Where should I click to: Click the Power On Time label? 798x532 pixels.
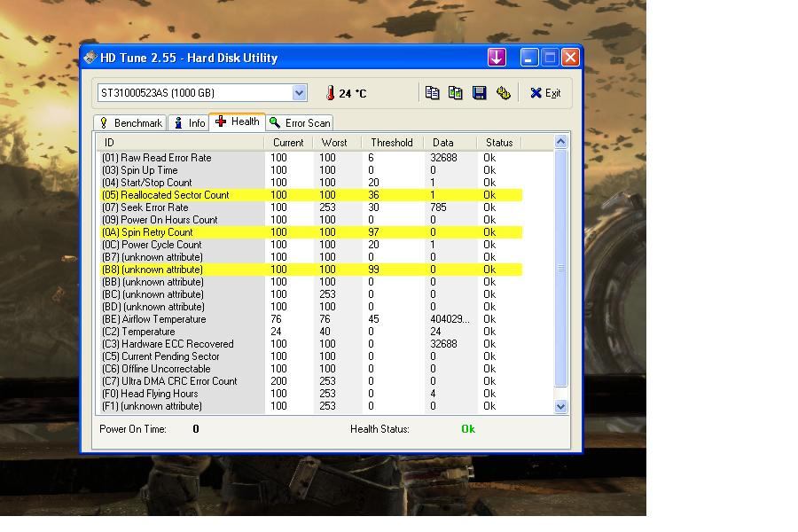pyautogui.click(x=133, y=429)
